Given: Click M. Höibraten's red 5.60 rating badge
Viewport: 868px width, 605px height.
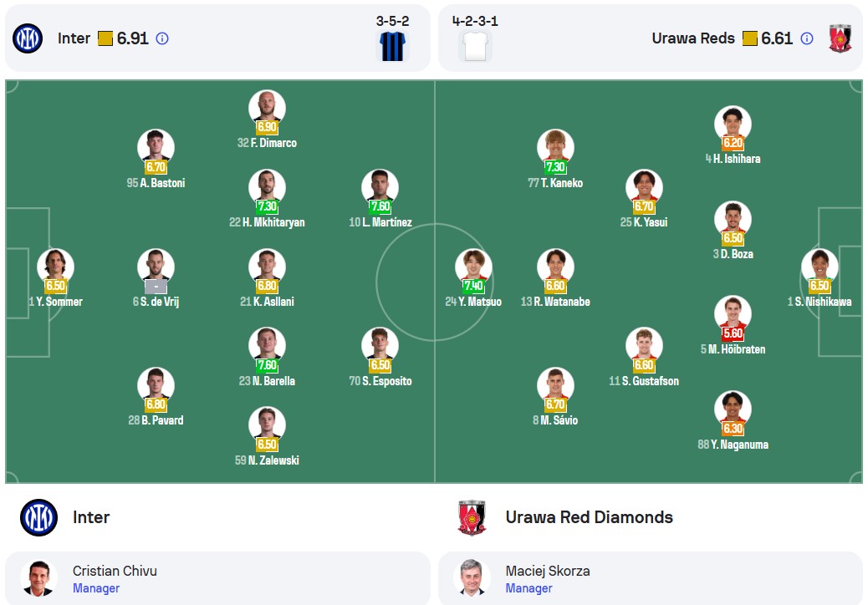Looking at the screenshot, I should click(733, 333).
